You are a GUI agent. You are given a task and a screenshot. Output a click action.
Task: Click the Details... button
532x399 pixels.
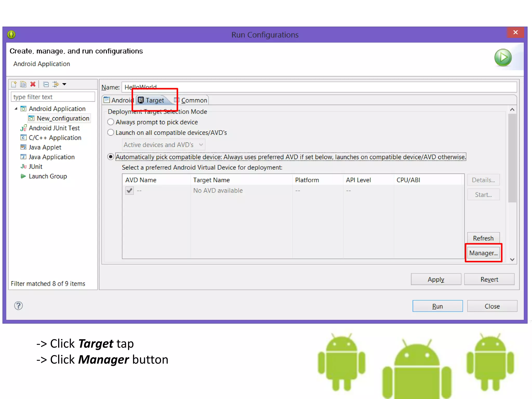[x=483, y=180]
